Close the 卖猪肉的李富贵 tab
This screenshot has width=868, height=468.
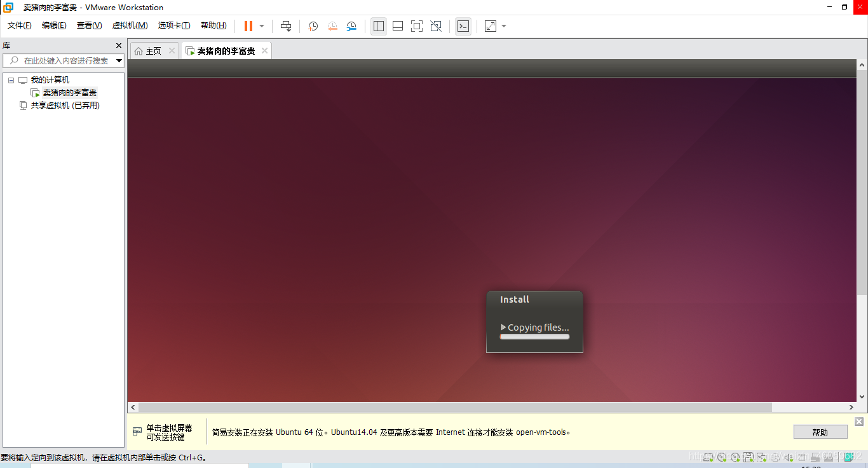(x=265, y=51)
